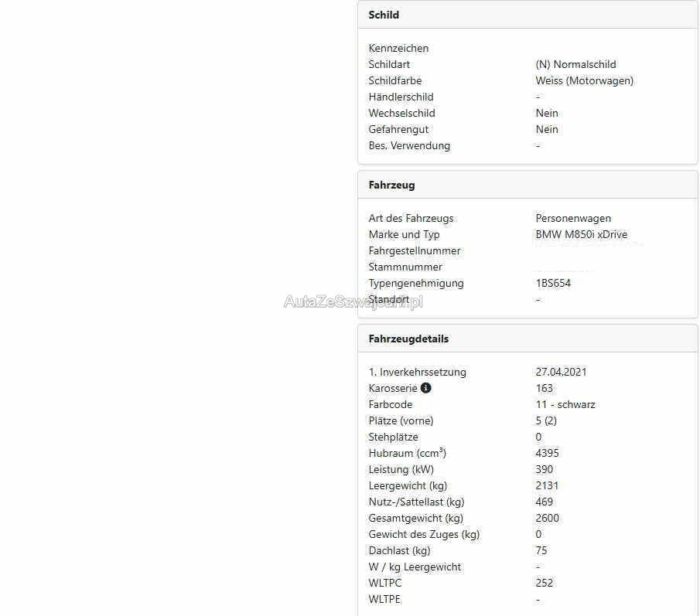The height and width of the screenshot is (616, 700).
Task: Click the Farbcode value 11 - schwarz
Action: coord(565,404)
